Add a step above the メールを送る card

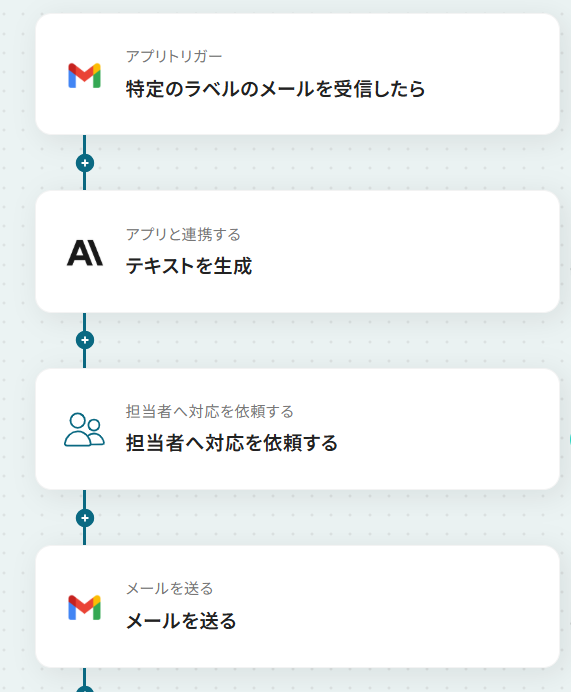click(x=85, y=518)
